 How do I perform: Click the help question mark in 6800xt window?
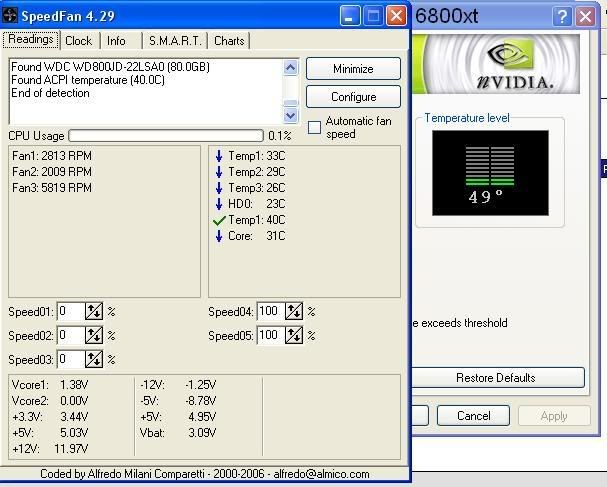coord(562,17)
